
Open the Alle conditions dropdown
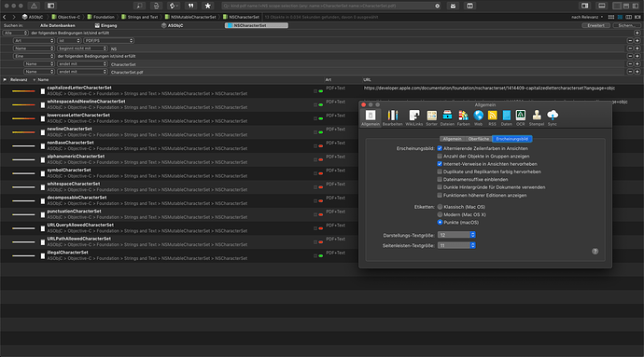click(16, 33)
